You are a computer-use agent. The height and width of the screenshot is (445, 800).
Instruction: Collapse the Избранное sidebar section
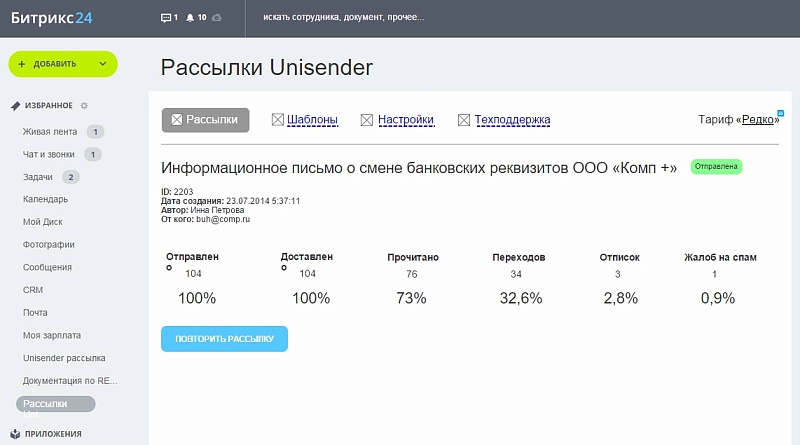click(47, 105)
